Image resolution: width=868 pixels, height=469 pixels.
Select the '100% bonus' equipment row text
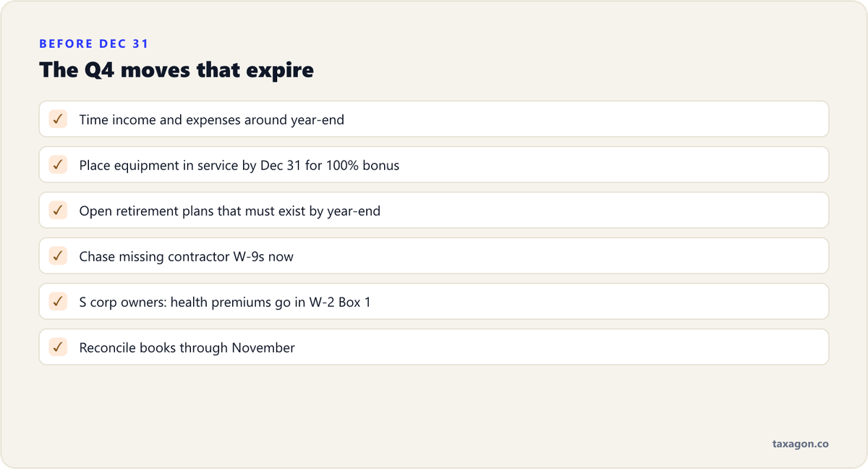point(239,165)
